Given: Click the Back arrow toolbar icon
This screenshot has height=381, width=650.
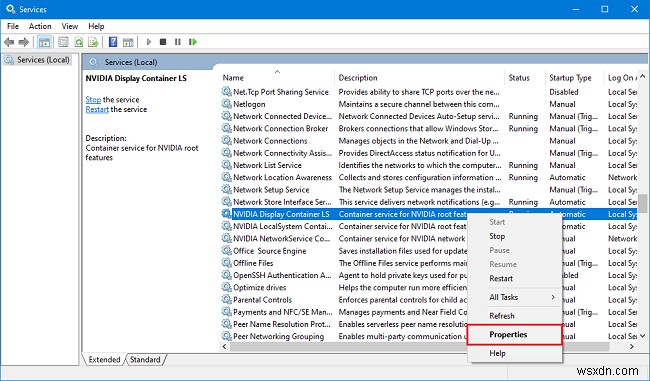Looking at the screenshot, I should coord(9,42).
